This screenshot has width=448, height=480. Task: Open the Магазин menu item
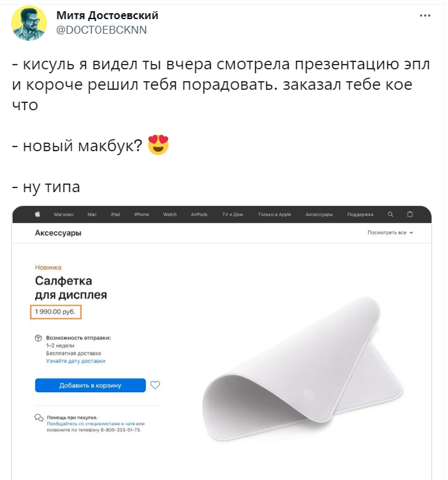63,215
